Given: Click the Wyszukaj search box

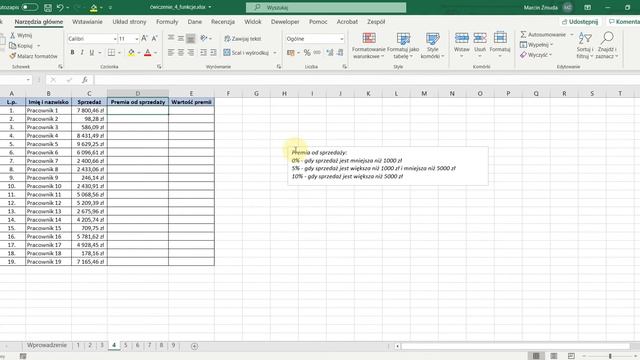Looking at the screenshot, I should [326, 7].
